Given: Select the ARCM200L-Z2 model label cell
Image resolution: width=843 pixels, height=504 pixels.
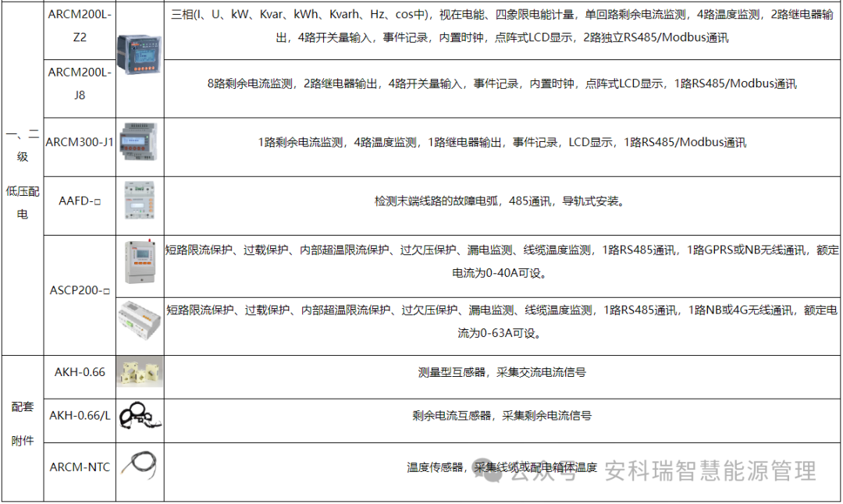Looking at the screenshot, I should pyautogui.click(x=80, y=27).
